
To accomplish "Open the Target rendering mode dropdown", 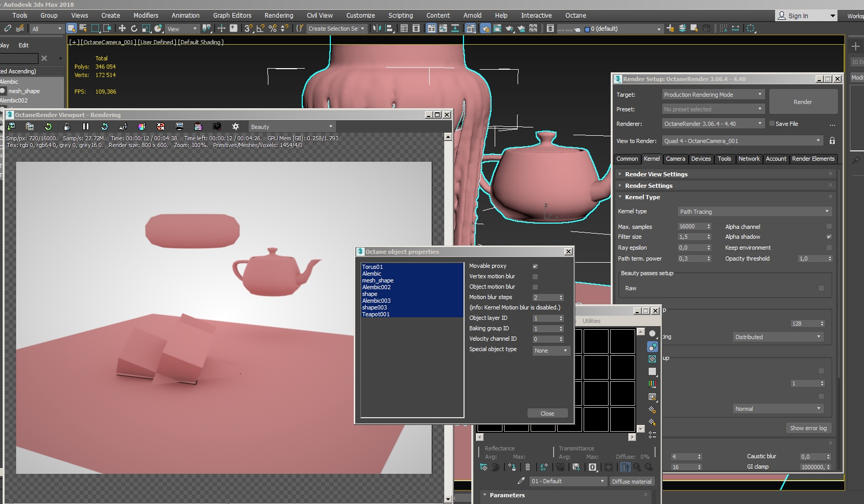I will click(x=713, y=95).
